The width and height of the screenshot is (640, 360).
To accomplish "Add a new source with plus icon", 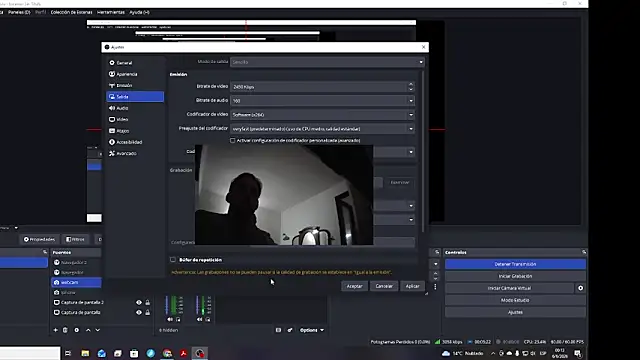I will tap(56, 330).
